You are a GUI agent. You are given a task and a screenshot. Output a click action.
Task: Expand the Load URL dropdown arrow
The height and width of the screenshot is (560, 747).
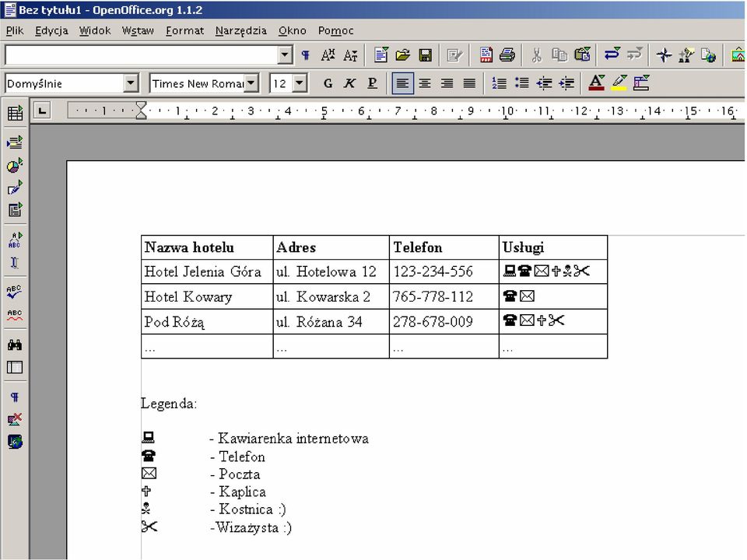(x=285, y=54)
